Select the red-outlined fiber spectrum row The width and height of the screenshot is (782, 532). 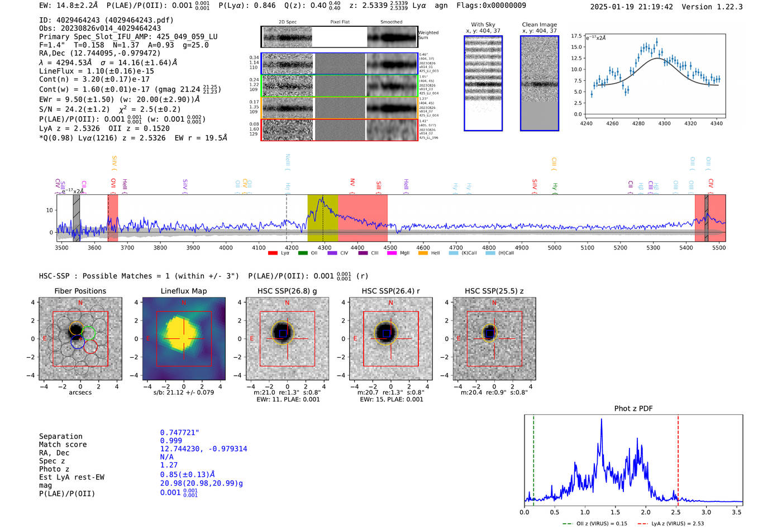339,130
